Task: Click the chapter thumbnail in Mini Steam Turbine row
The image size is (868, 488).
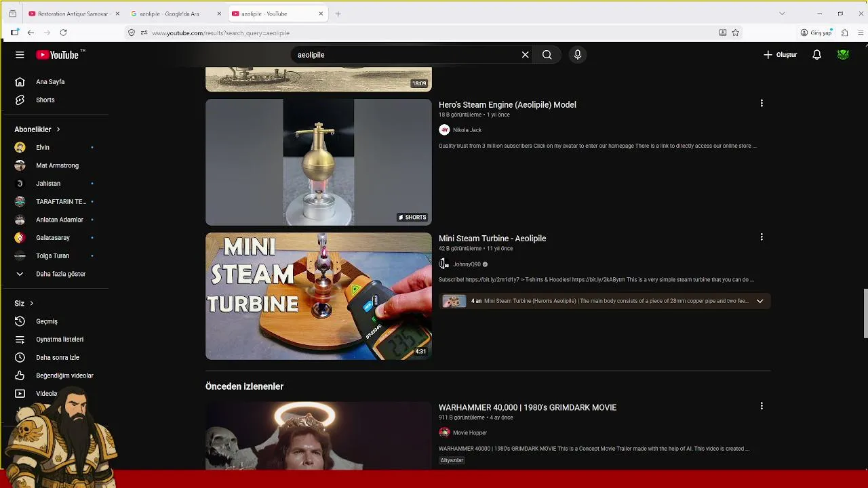Action: [454, 301]
